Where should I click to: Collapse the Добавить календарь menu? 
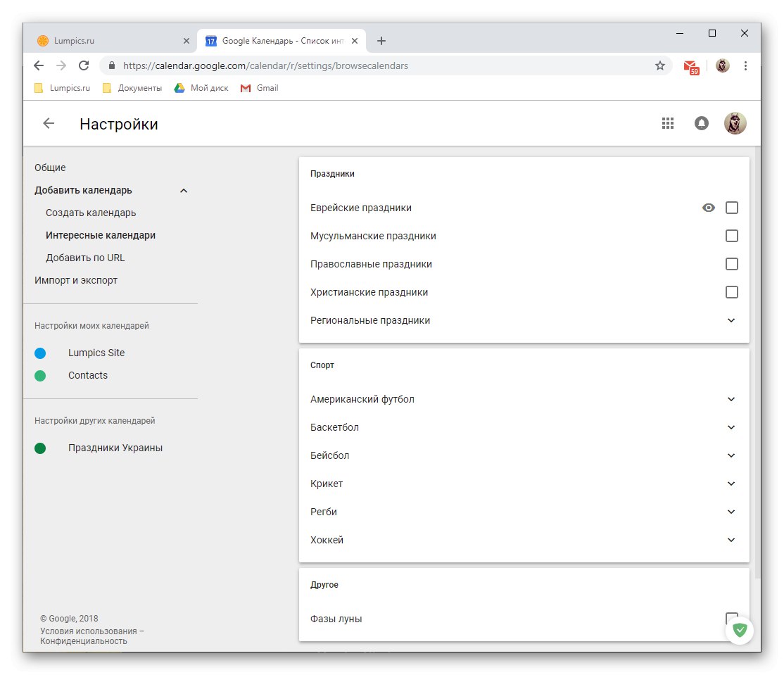pyautogui.click(x=184, y=191)
